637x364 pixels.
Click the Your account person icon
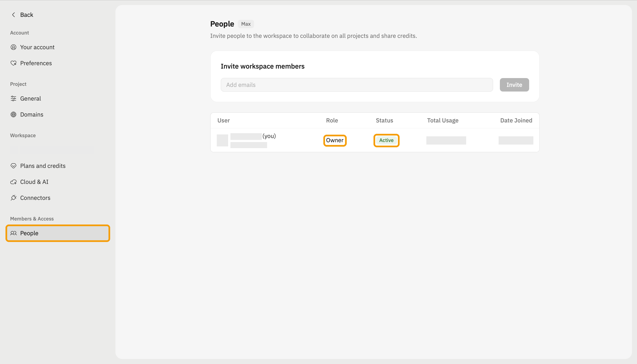[x=13, y=47]
